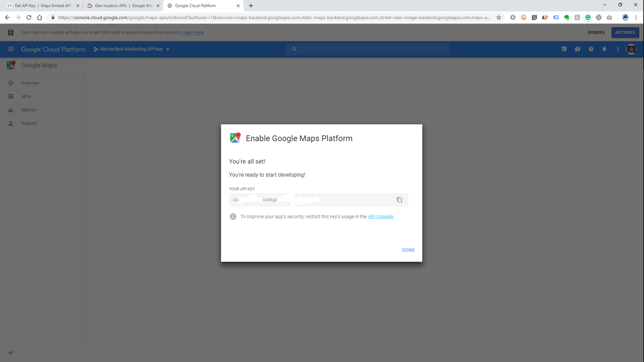Follow the API Console link
Screen dimensions: 644x362
coord(380,216)
